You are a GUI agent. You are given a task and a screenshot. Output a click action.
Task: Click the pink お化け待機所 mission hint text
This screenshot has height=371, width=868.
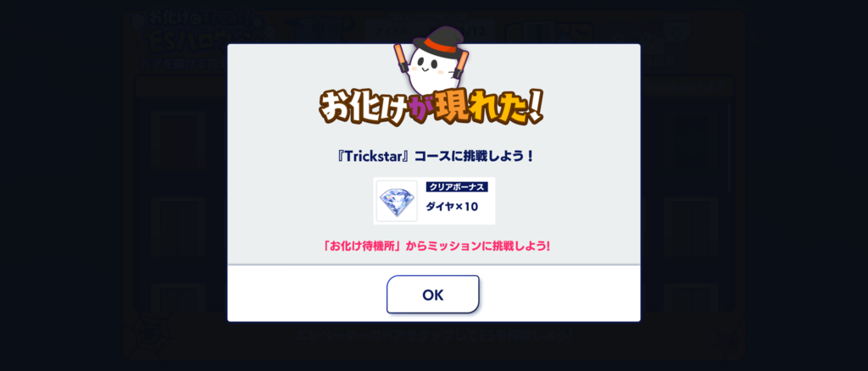(x=436, y=246)
